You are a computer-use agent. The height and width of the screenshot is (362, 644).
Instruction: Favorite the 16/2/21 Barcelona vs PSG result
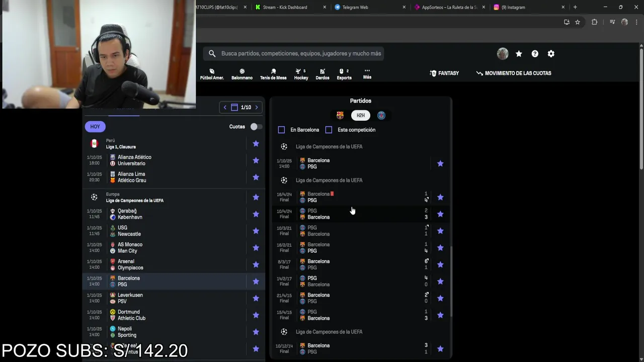click(x=440, y=248)
